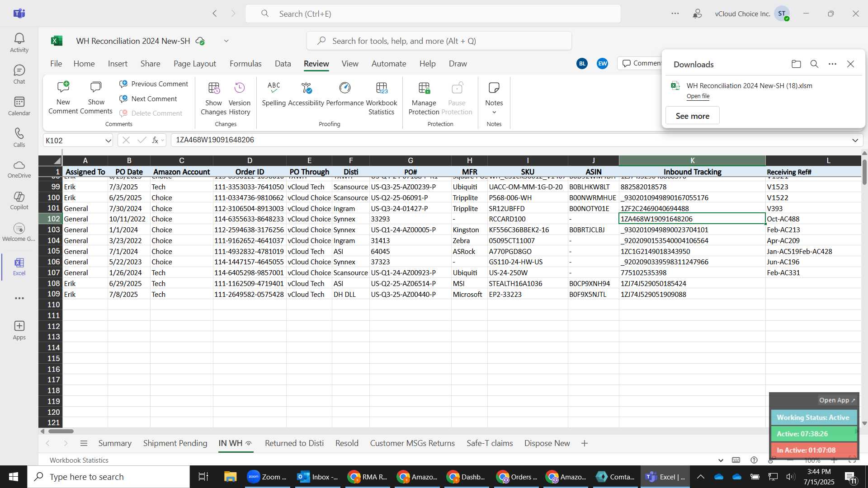The height and width of the screenshot is (488, 868).
Task: Expand the function insert dropdown arrow
Action: click(163, 140)
